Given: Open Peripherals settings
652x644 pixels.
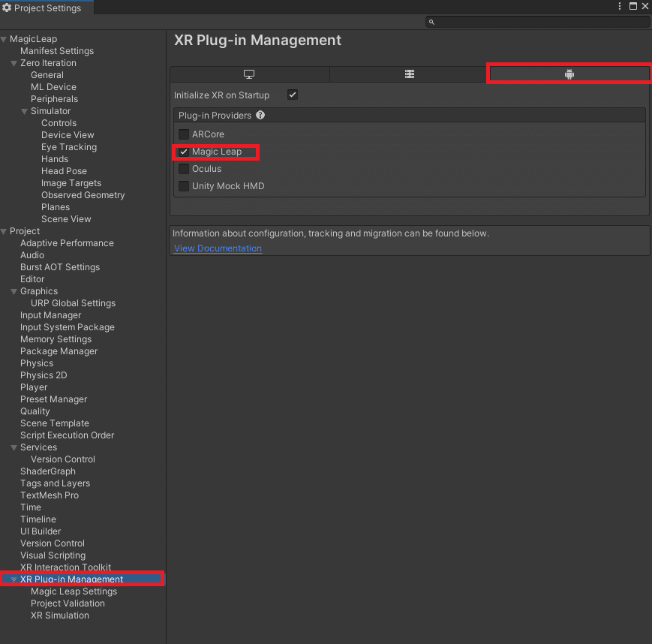Looking at the screenshot, I should [x=55, y=99].
